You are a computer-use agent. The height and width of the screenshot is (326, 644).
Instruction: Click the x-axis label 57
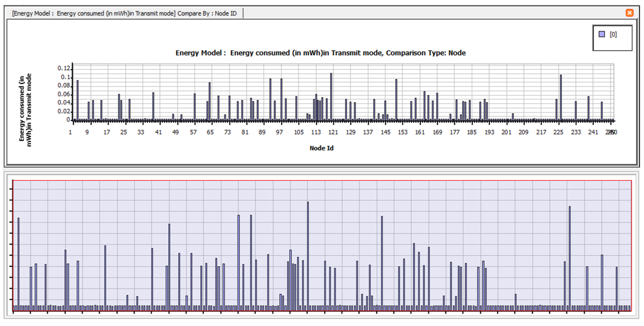coord(193,132)
